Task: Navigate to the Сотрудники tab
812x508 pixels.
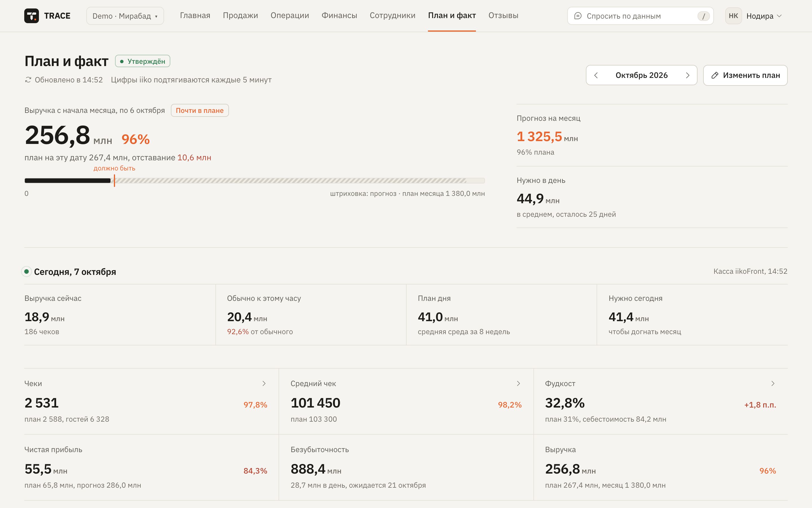Action: [392, 16]
